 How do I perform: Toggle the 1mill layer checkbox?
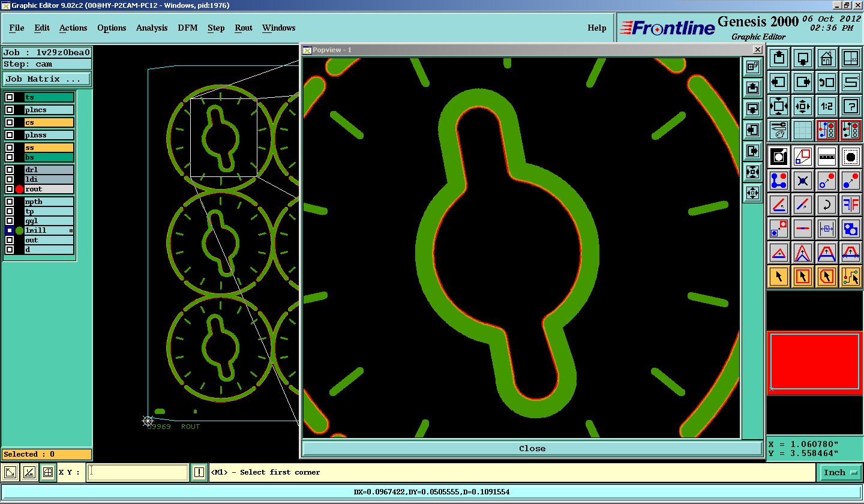[10, 230]
